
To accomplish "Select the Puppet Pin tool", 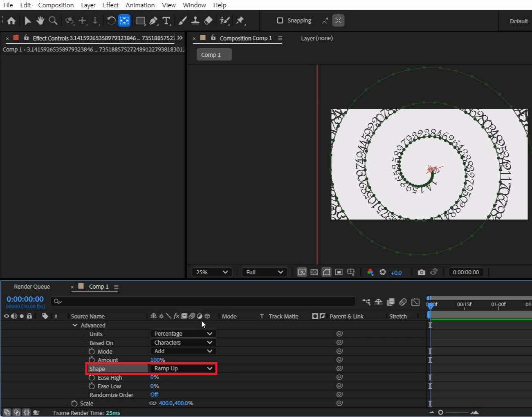I will coord(240,20).
